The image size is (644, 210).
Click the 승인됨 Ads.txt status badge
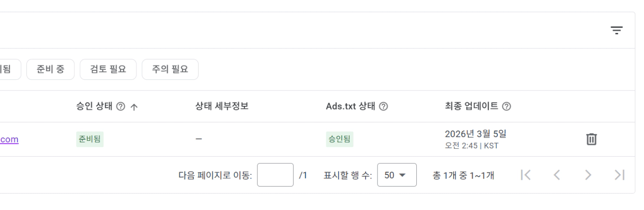340,139
